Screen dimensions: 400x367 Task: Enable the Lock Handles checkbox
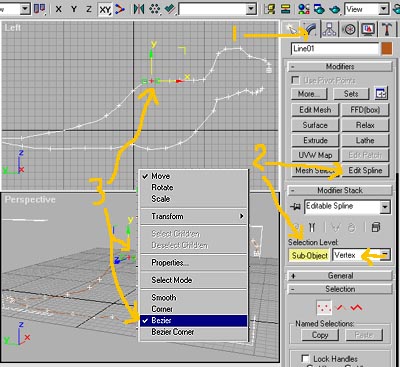(305, 358)
